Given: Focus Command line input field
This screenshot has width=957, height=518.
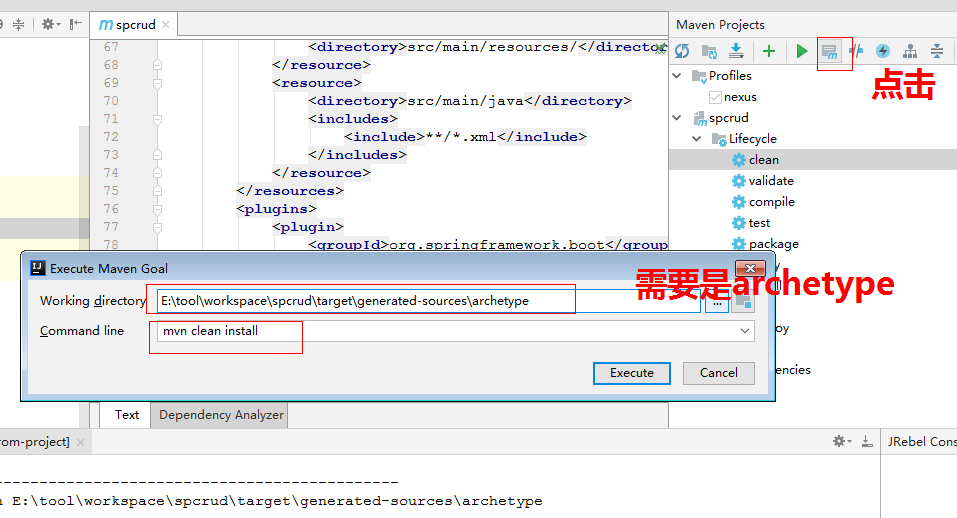Looking at the screenshot, I should coord(455,331).
